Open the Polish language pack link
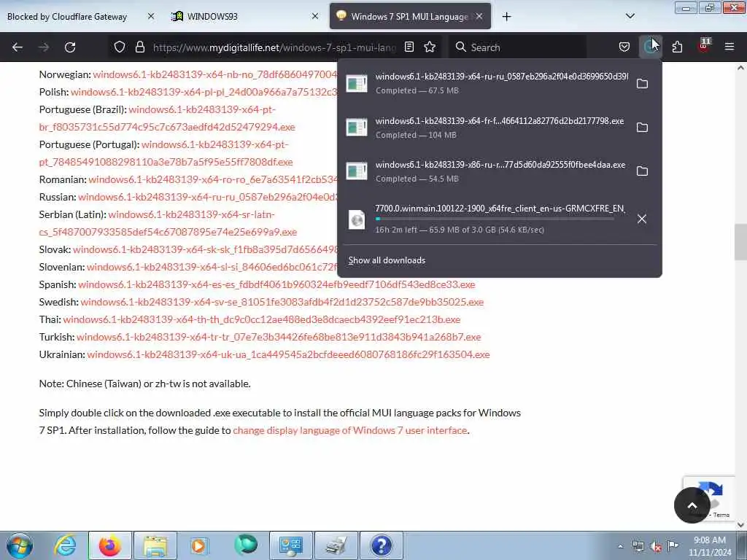 pos(204,92)
